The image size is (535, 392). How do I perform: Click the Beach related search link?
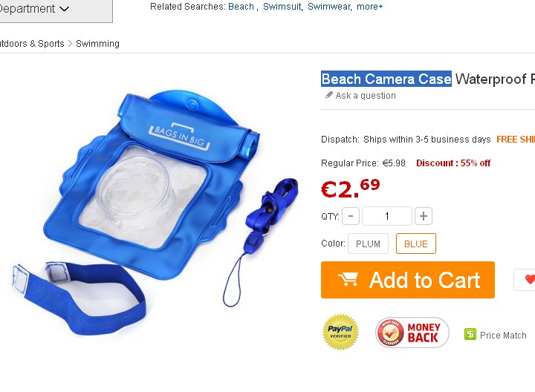pyautogui.click(x=241, y=7)
